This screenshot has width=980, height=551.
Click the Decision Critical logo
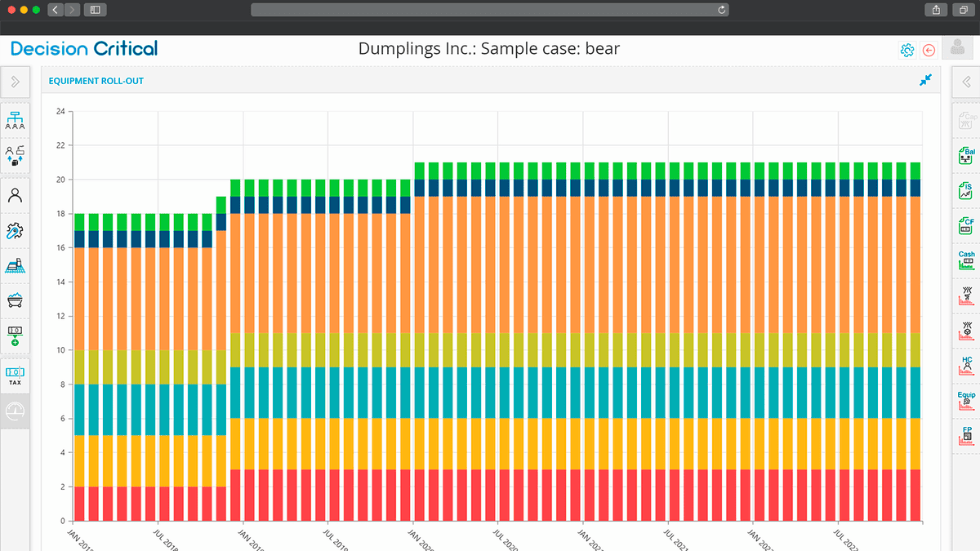click(x=84, y=49)
